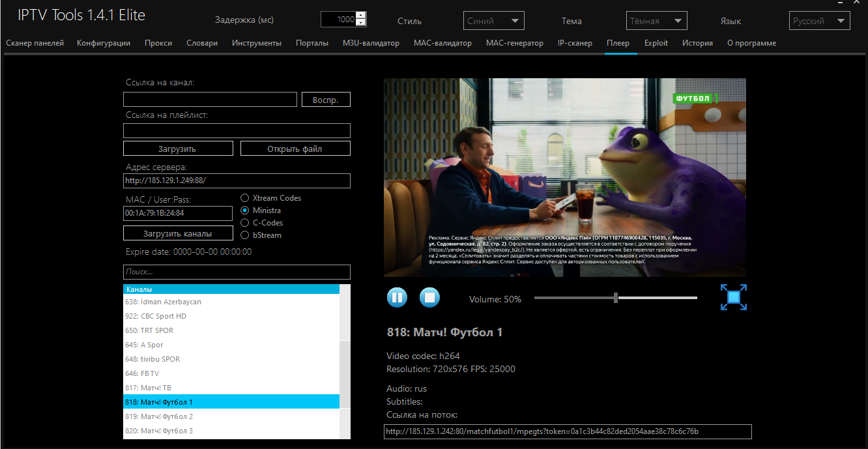Open the IP-сканер tab
Screen dimensions: 868x449
point(575,43)
